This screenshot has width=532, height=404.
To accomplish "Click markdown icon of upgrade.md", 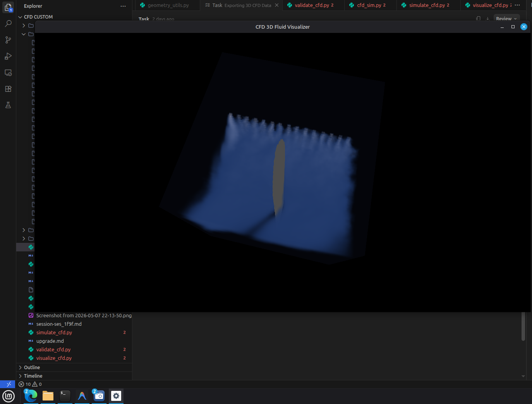I will point(31,341).
